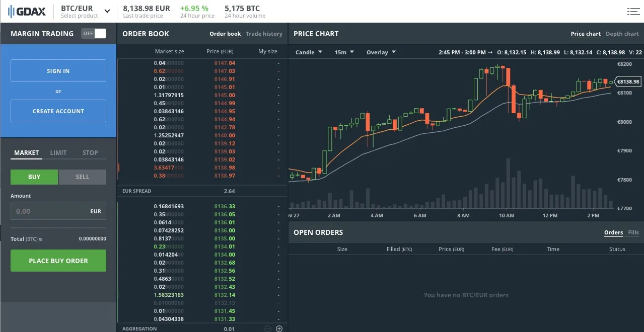The height and width of the screenshot is (332, 644).
Task: Click the My size column header
Action: (268, 51)
